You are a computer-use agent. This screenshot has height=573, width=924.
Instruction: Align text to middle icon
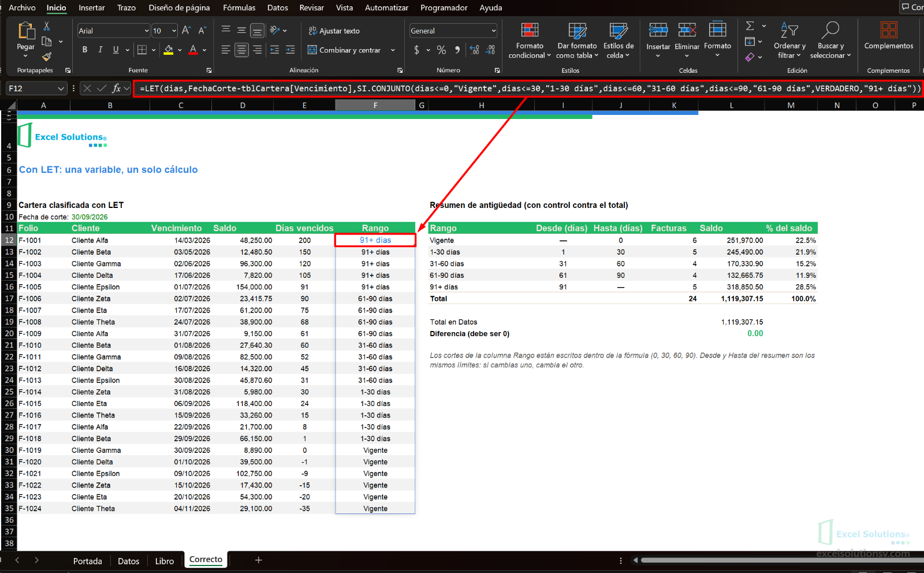pos(242,30)
